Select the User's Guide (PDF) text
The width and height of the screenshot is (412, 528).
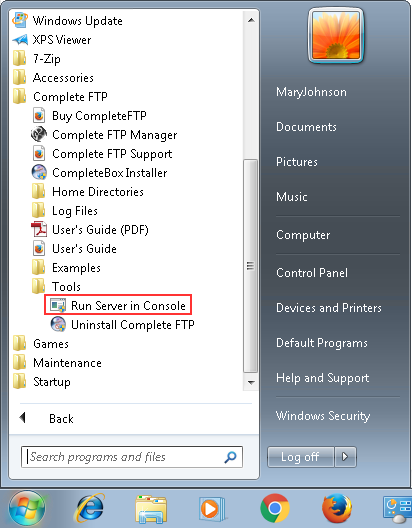point(100,230)
